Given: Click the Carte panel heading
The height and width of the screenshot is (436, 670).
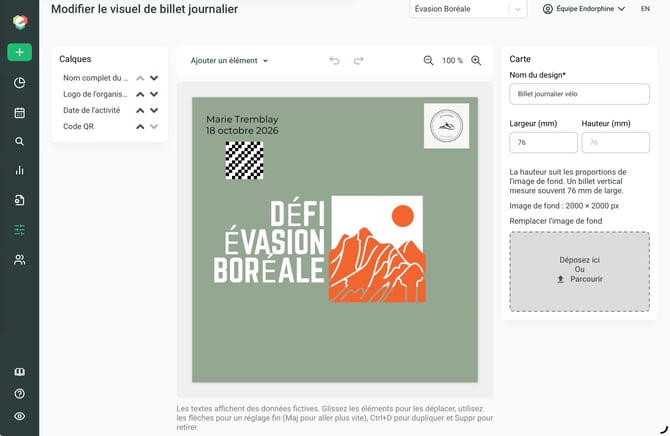Looking at the screenshot, I should pos(520,59).
